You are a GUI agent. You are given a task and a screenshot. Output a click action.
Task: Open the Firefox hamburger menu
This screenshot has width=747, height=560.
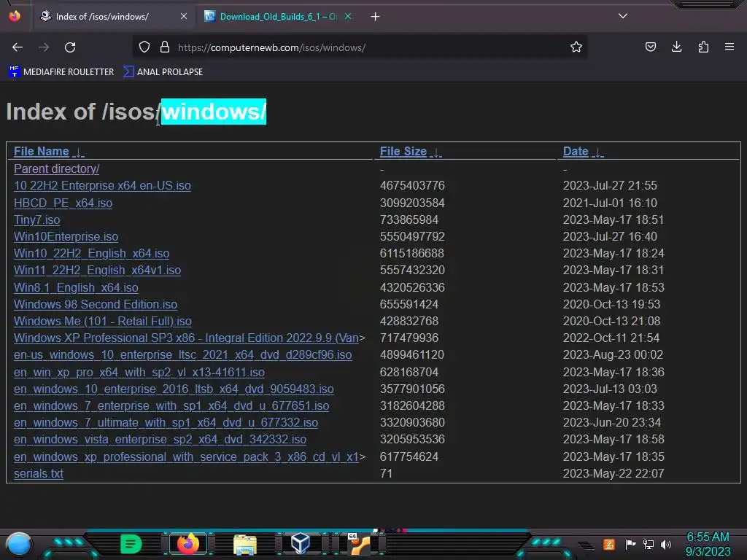[x=729, y=47]
